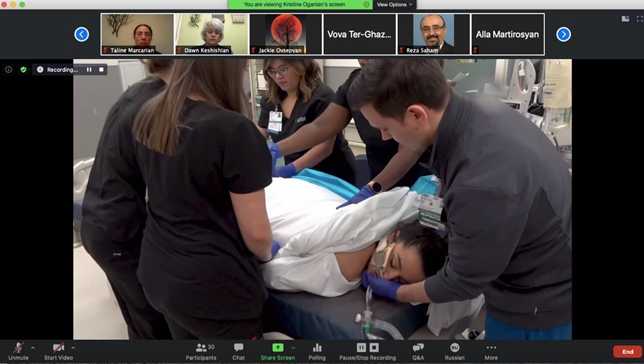Screen dimensions: 644x364
Task: Stop recording in the bottom toolbar
Action: click(374, 347)
